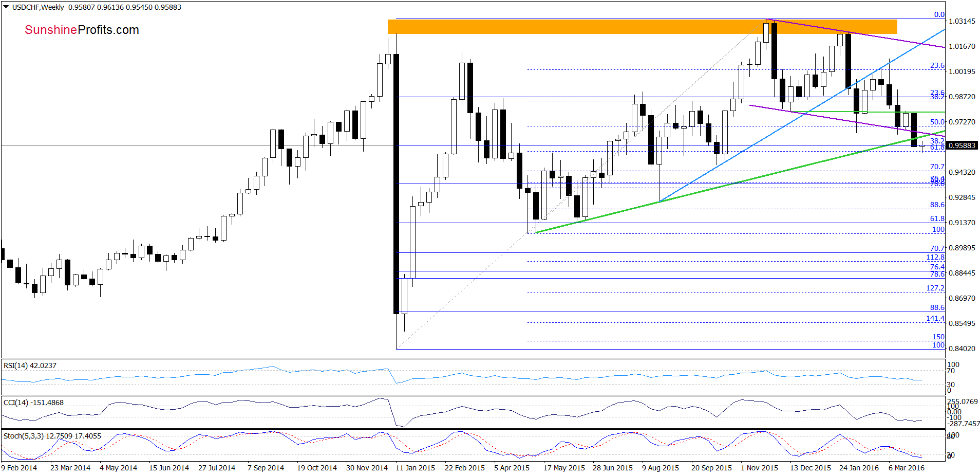The height and width of the screenshot is (475, 980).
Task: Click the CCI(14) -151.4868 indicator label
Action: click(33, 403)
